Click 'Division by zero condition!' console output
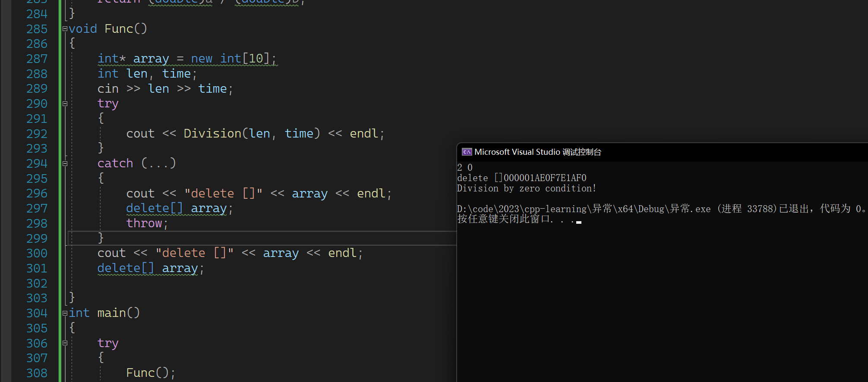This screenshot has width=868, height=382. (526, 188)
